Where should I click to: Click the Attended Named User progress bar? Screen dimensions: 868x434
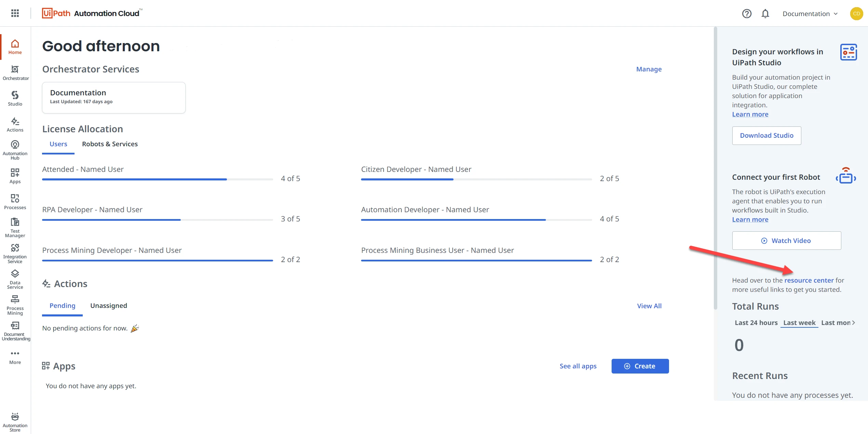[158, 179]
